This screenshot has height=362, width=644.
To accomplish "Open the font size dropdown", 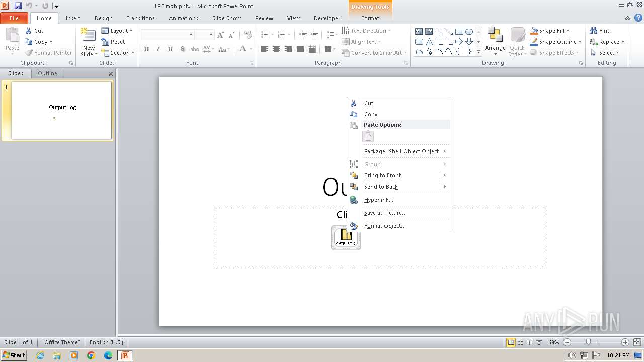I will tap(211, 35).
